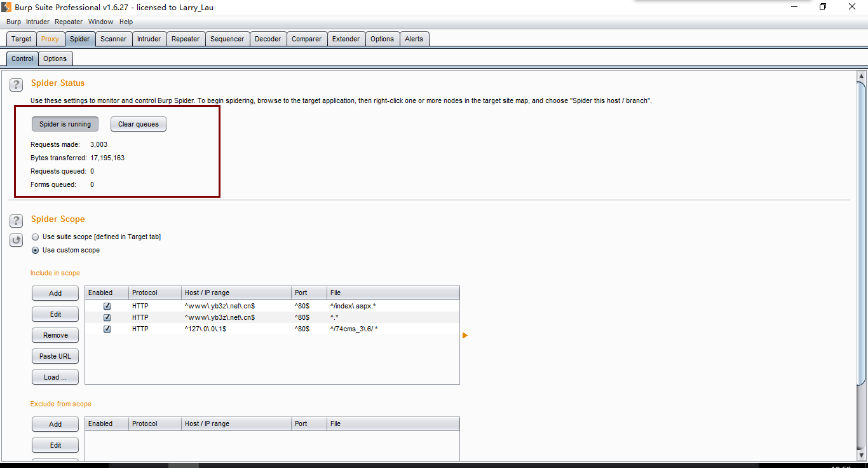This screenshot has width=868, height=468.
Task: Click the File column header in include table
Action: pyautogui.click(x=393, y=292)
